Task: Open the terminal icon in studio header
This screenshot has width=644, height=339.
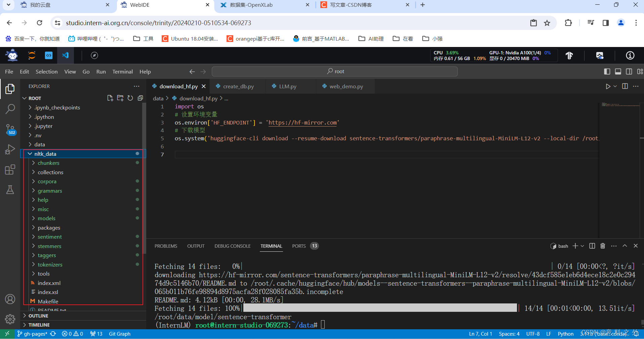Action: coord(49,55)
